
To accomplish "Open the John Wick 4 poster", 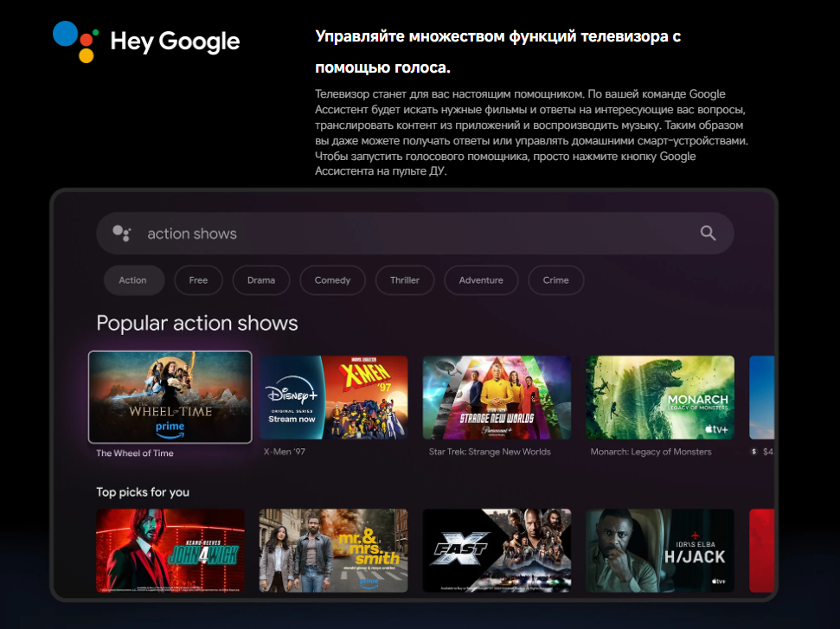I will pyautogui.click(x=170, y=549).
